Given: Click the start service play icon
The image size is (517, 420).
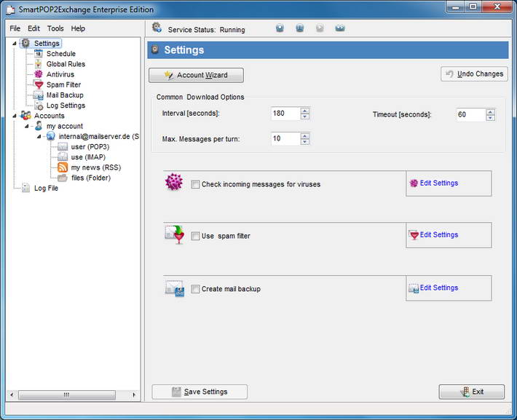Looking at the screenshot, I should (320, 28).
